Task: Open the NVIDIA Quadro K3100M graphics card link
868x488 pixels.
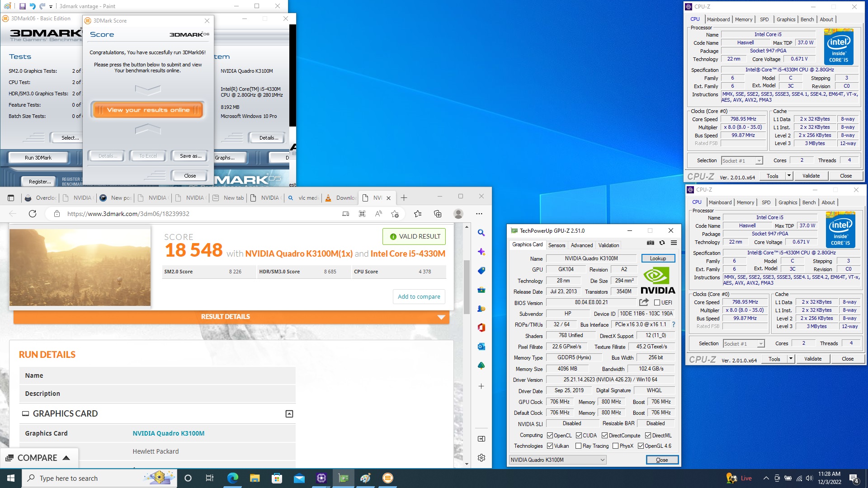Action: 168,433
